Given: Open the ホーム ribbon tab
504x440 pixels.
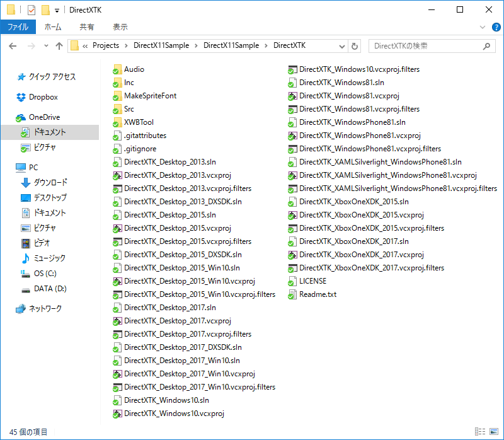Looking at the screenshot, I should point(53,27).
